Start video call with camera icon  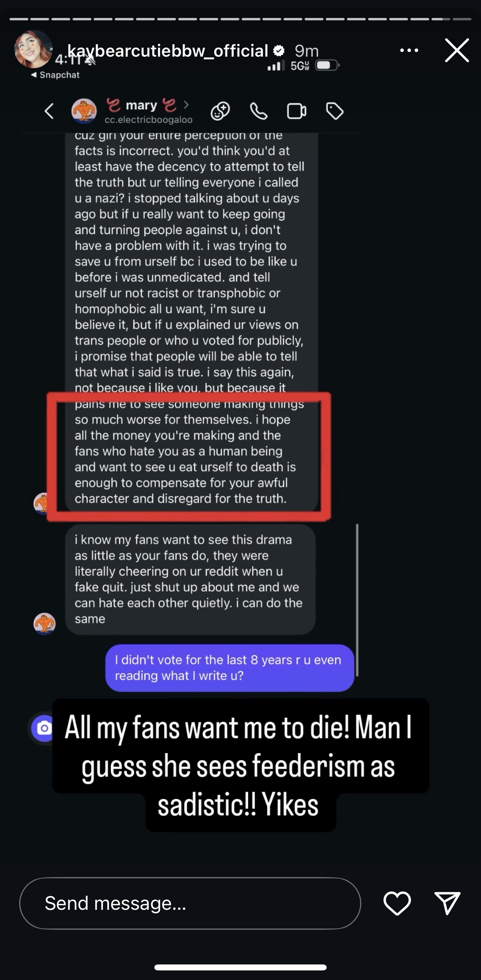(x=296, y=111)
